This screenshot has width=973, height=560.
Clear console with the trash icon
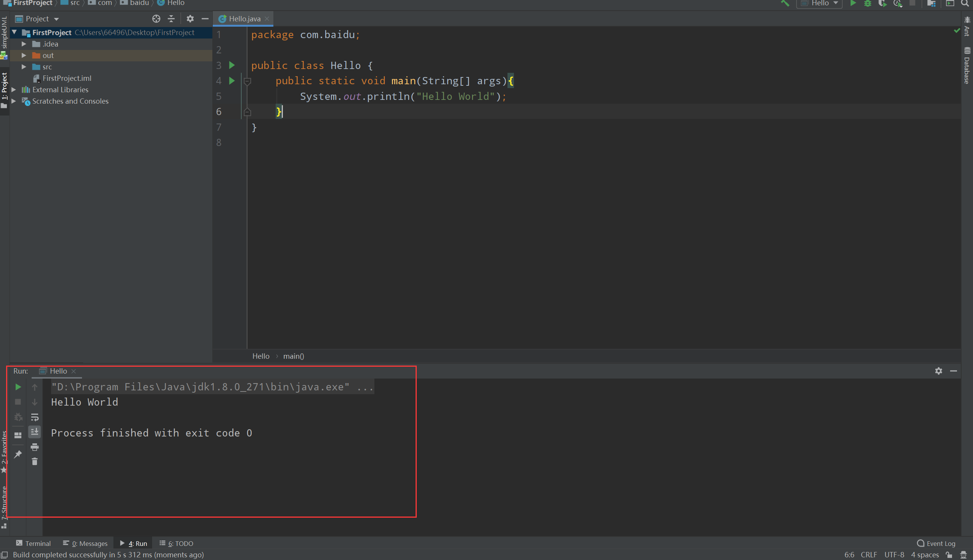(x=35, y=462)
